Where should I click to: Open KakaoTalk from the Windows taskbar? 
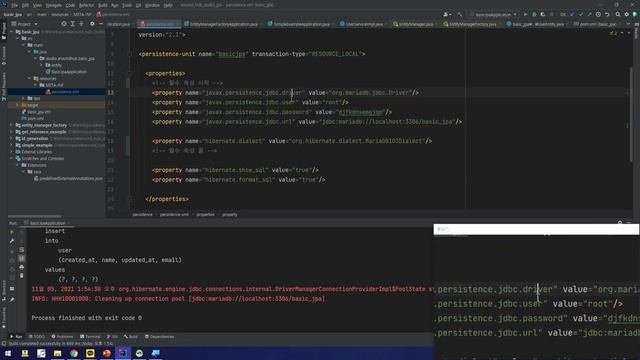click(x=90, y=353)
